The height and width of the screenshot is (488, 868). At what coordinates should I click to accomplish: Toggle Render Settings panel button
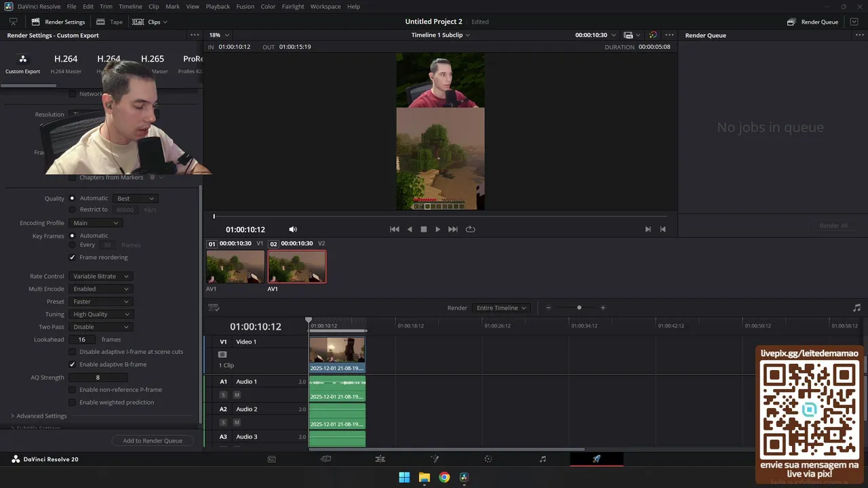(58, 22)
